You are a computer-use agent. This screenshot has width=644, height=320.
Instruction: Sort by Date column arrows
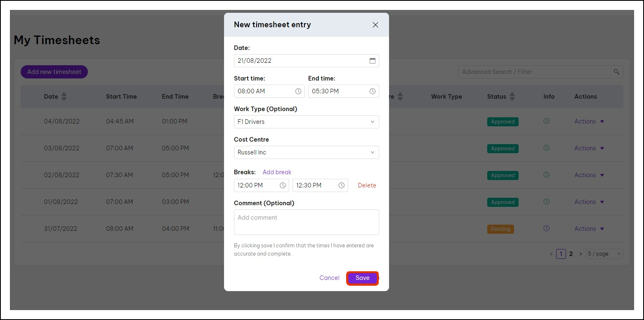click(x=64, y=97)
